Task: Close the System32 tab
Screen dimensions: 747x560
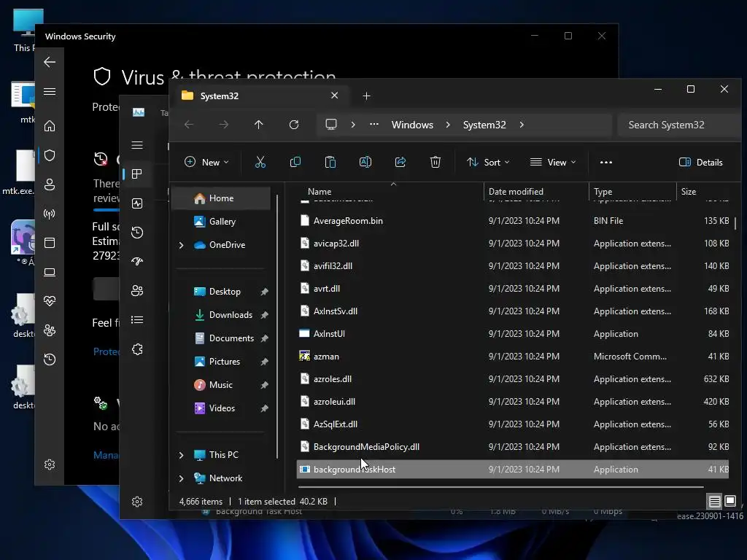Action: pos(334,96)
